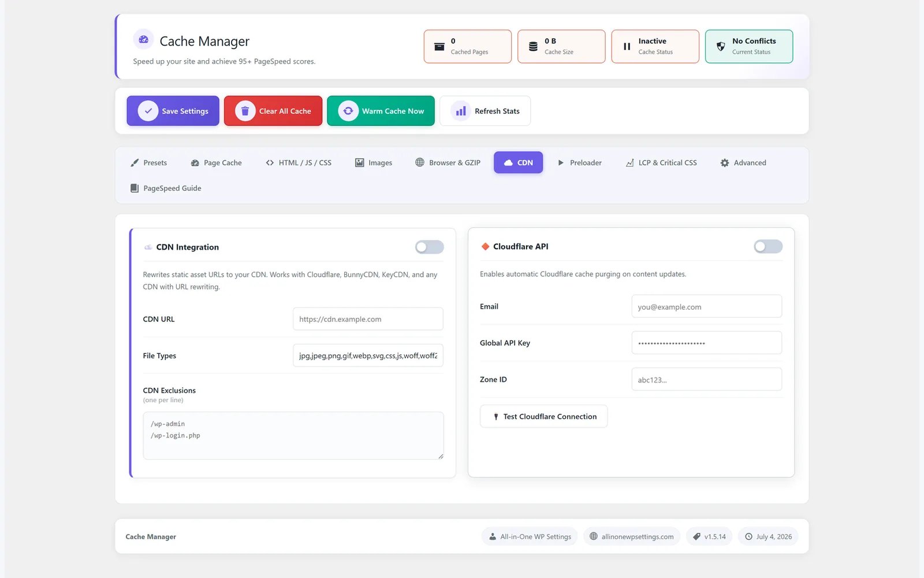Open the Presets tab
The image size is (924, 578).
[x=149, y=163]
